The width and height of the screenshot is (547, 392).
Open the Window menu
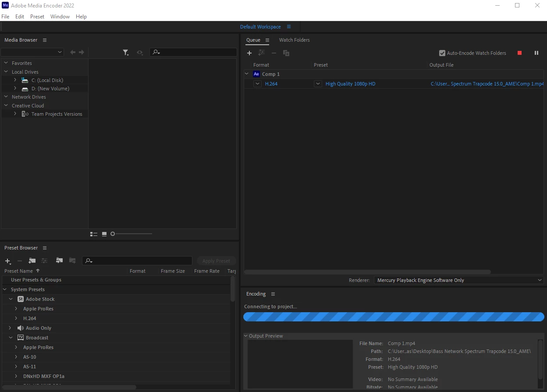[x=60, y=17]
